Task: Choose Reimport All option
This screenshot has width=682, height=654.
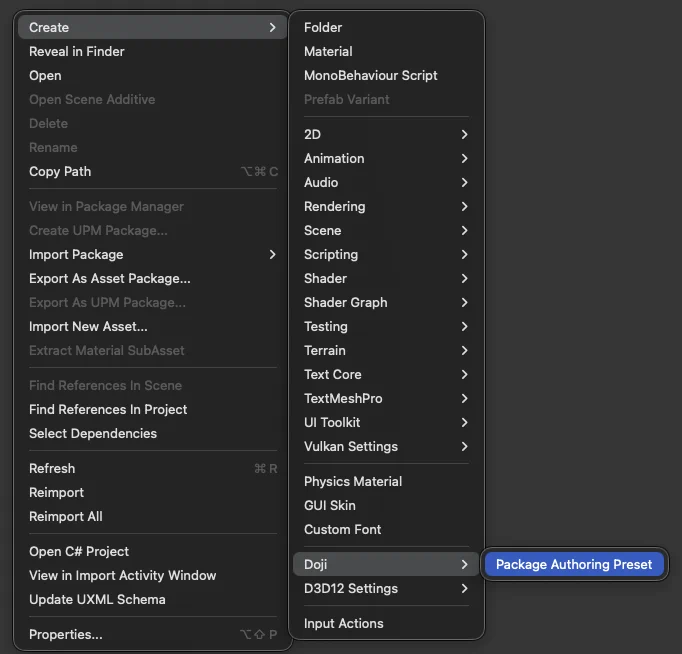Action: coord(152,516)
